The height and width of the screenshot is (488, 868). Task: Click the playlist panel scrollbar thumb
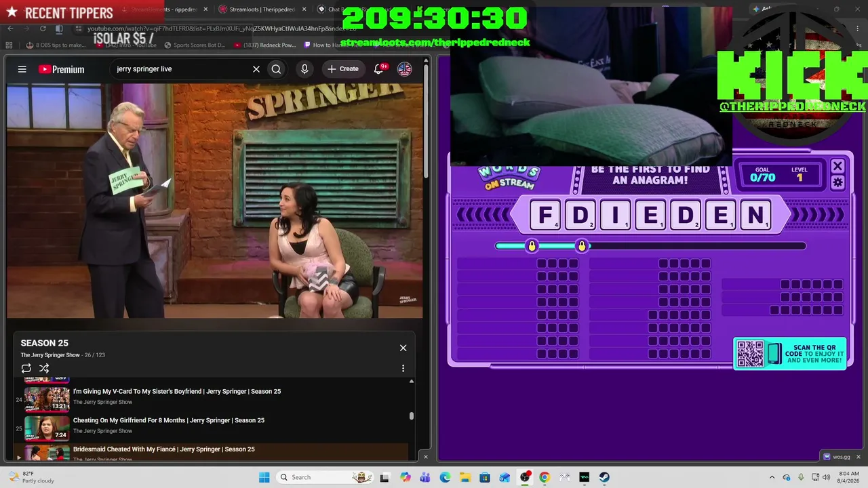coord(411,416)
